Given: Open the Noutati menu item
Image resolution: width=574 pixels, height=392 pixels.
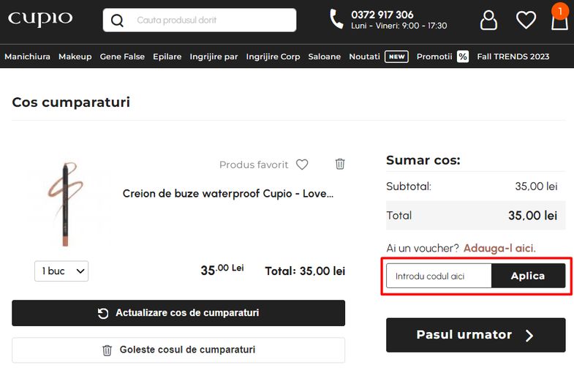Looking at the screenshot, I should (365, 57).
